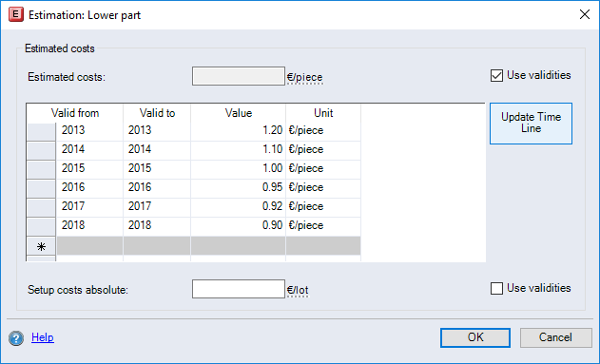Click Valid from cell 2016
The height and width of the screenshot is (364, 600).
click(89, 189)
